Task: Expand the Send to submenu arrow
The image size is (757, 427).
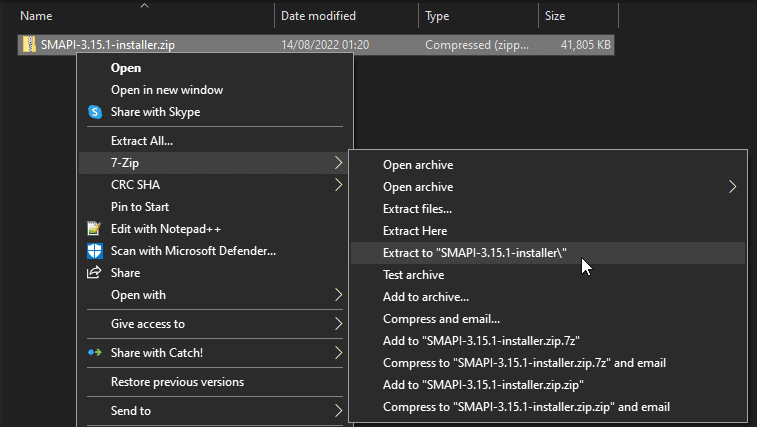Action: point(337,411)
